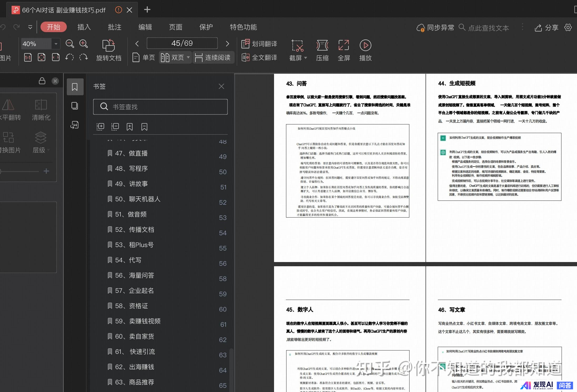Open the Annotate (批注) ribbon tab

click(x=114, y=27)
